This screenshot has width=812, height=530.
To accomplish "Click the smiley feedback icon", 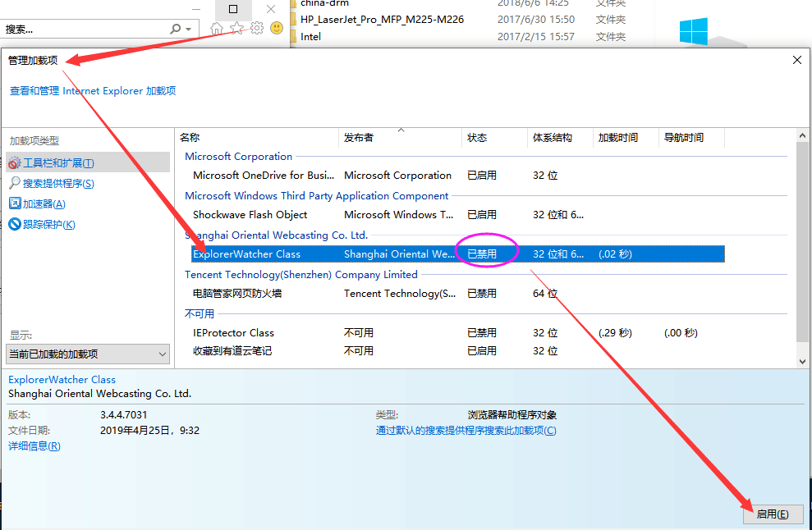I will coord(277,29).
